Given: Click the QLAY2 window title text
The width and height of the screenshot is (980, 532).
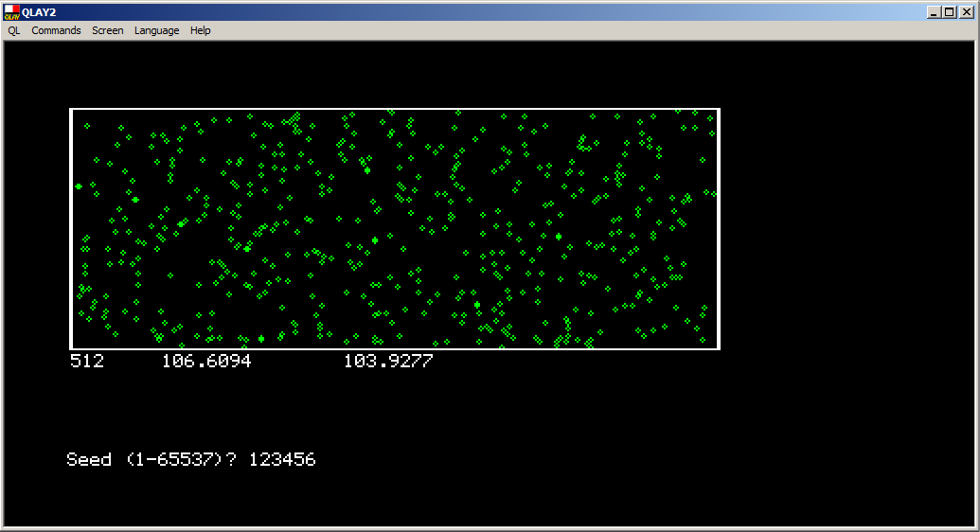Looking at the screenshot, I should tap(40, 12).
